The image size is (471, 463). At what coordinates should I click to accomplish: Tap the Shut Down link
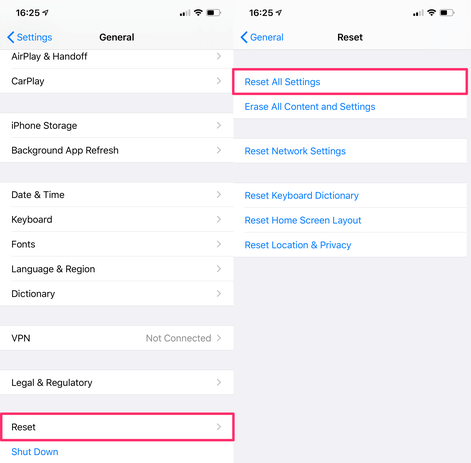[35, 452]
